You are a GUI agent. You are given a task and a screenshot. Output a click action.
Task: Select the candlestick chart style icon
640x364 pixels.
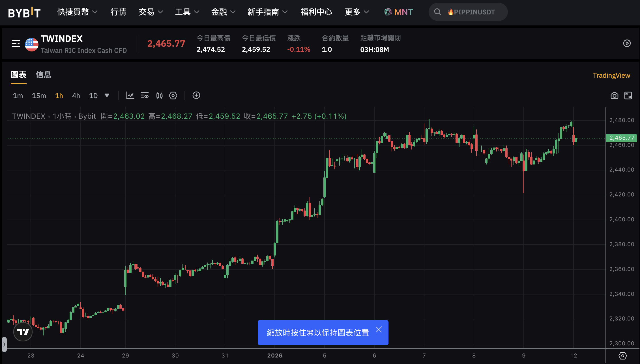pyautogui.click(x=159, y=96)
